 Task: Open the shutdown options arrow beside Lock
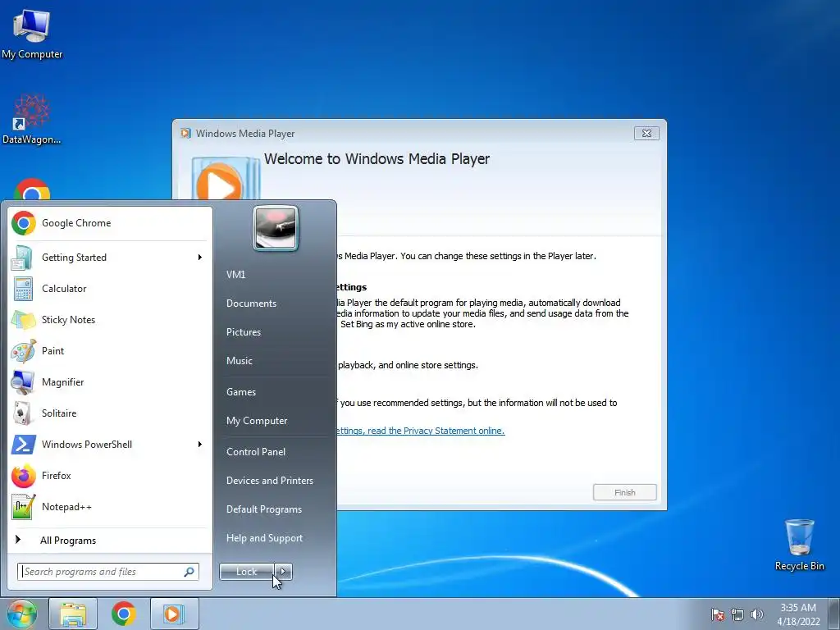(x=283, y=572)
